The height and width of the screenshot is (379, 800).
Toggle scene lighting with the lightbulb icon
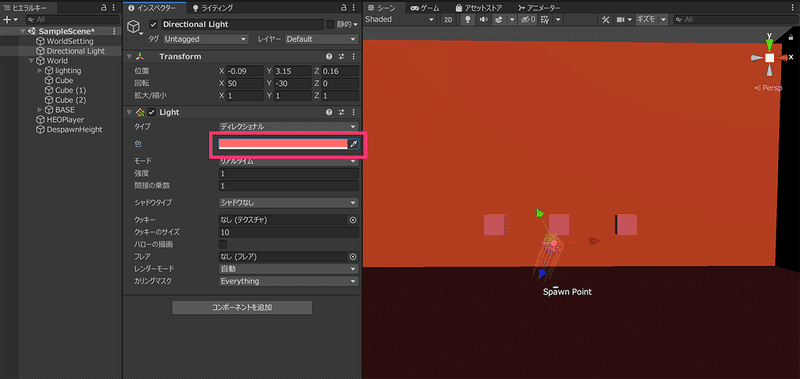tap(466, 19)
